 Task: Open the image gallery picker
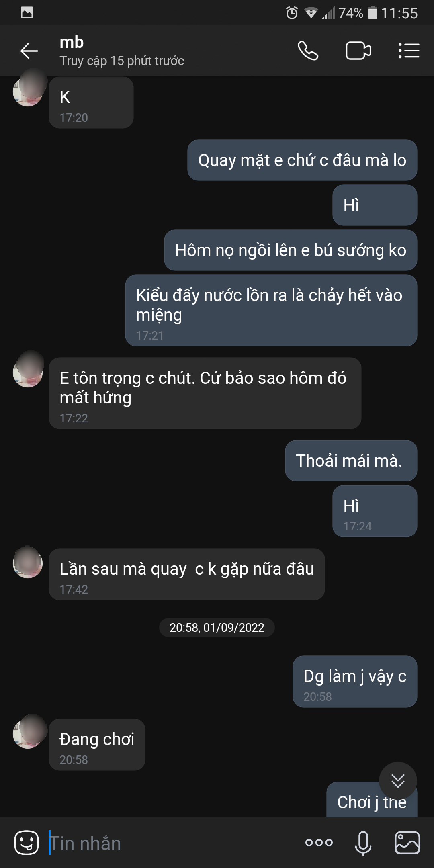(407, 843)
